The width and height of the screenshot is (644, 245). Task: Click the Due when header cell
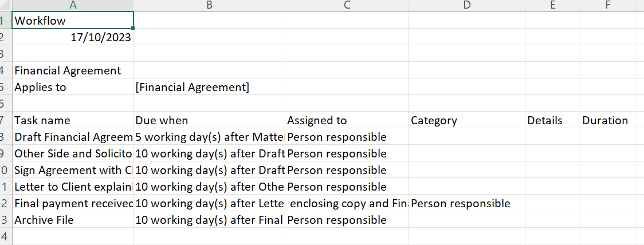point(209,120)
